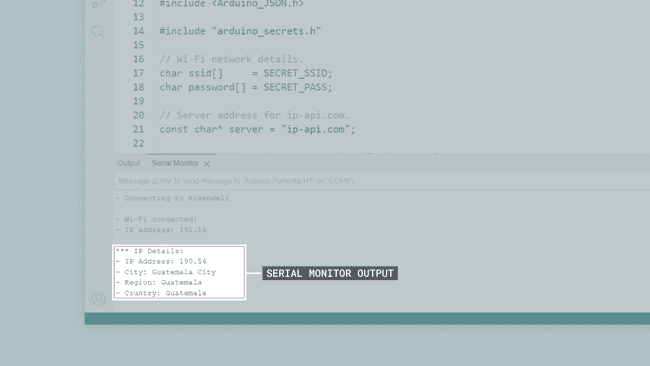Click code line 14 include arduino_secrets.h
Viewport: 650px width, 366px height.
pyautogui.click(x=240, y=31)
